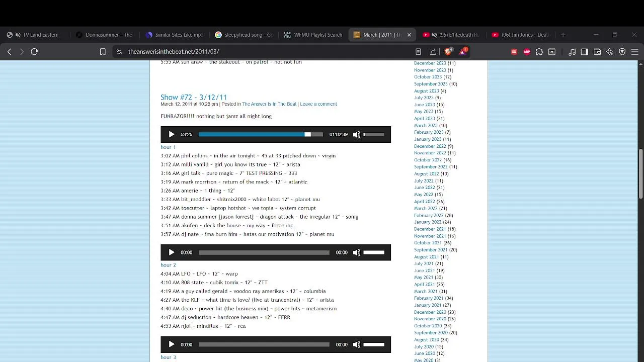Play the hour 2 audio
The image size is (644, 362).
point(172,252)
